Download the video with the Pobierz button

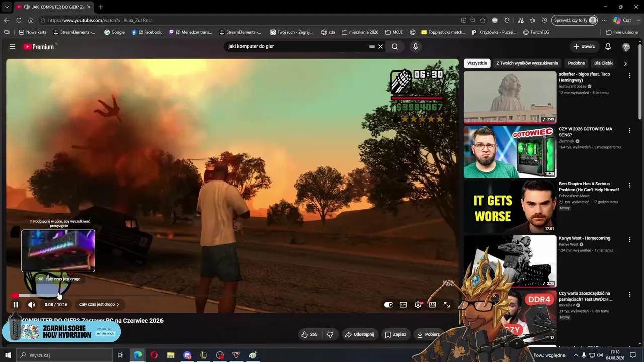pos(428,334)
